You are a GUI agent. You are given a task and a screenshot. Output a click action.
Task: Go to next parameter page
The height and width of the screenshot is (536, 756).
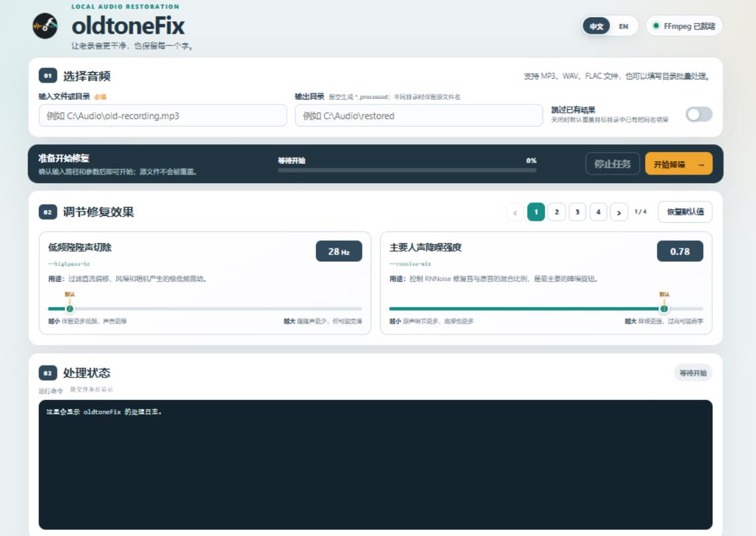[619, 212]
